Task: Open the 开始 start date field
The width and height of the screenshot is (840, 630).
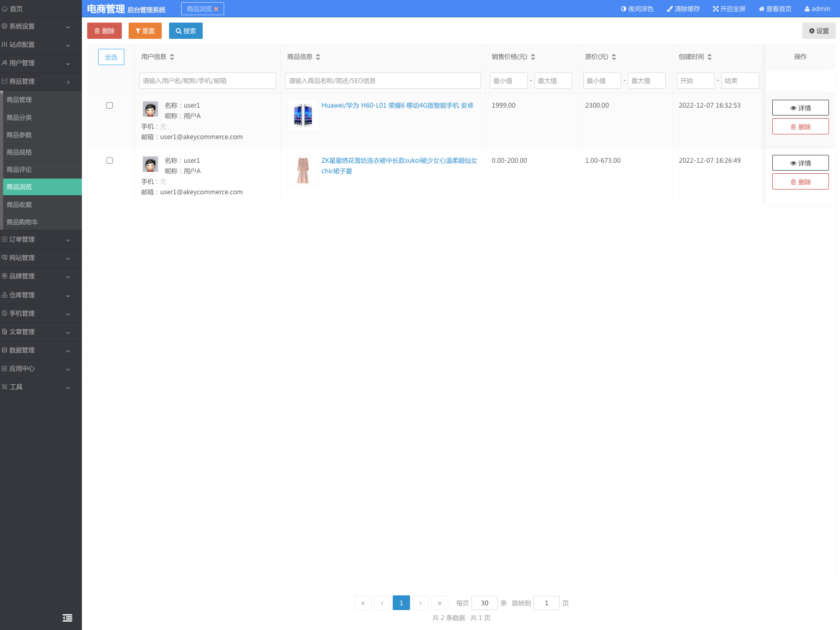Action: point(696,80)
